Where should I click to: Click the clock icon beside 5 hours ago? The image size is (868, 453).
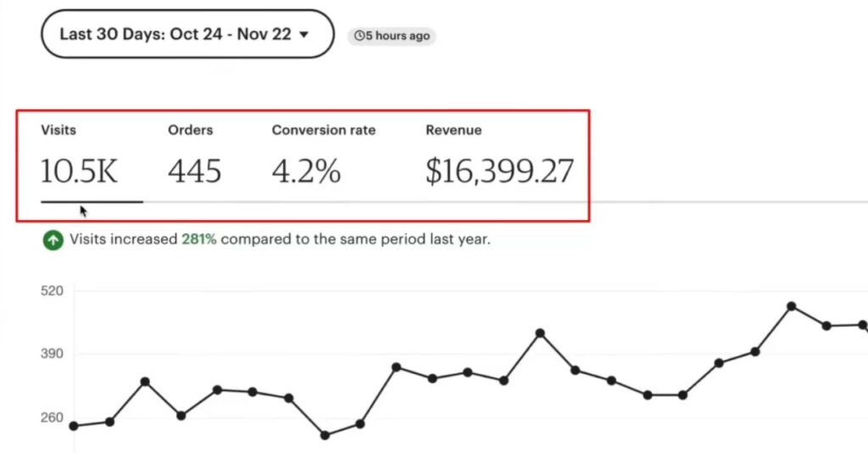(359, 36)
